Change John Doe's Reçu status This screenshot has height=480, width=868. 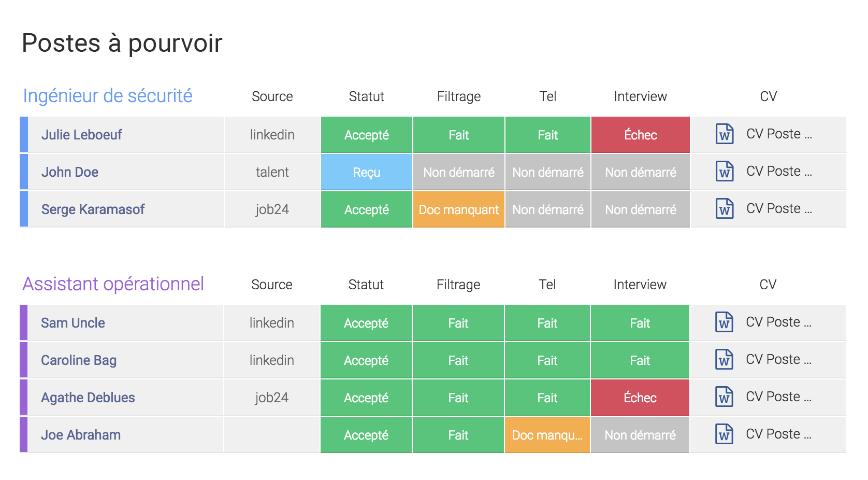[367, 172]
